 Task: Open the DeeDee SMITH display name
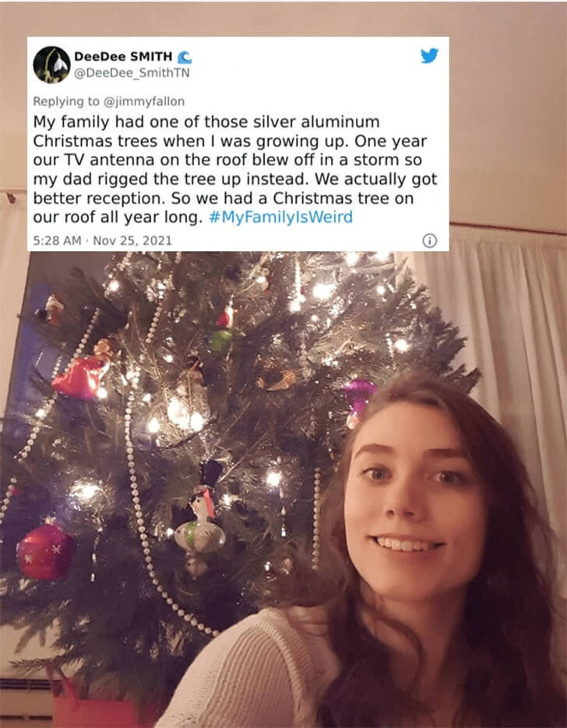pyautogui.click(x=123, y=57)
